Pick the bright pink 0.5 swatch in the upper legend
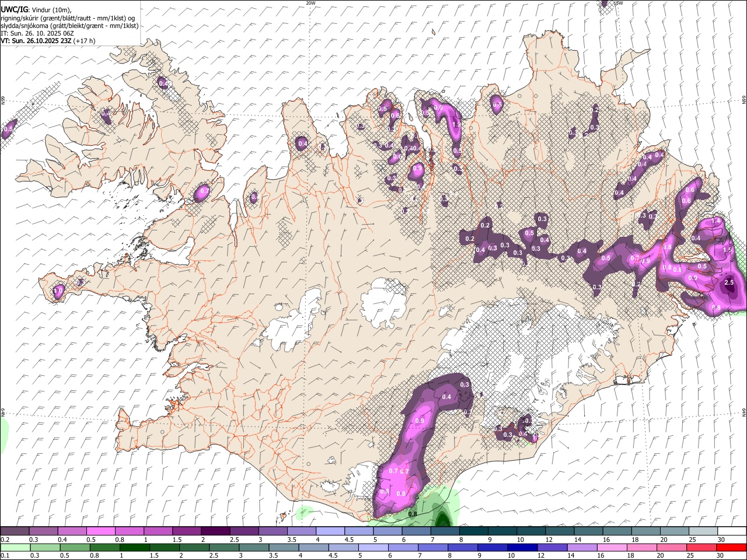Viewport: 747px width, 560px height. 100,531
